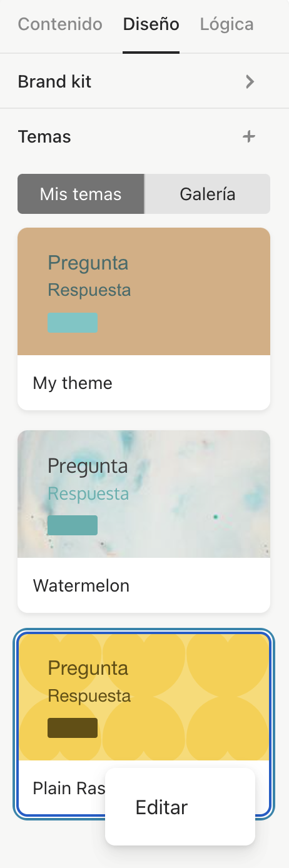Toggle to Galería view

(208, 194)
